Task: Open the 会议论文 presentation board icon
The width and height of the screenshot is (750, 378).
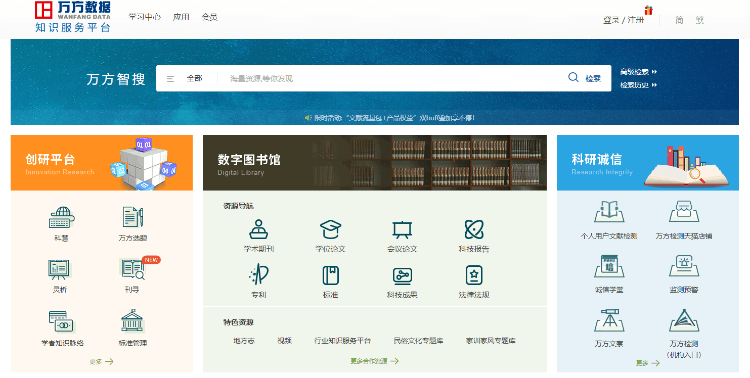Action: pyautogui.click(x=402, y=230)
